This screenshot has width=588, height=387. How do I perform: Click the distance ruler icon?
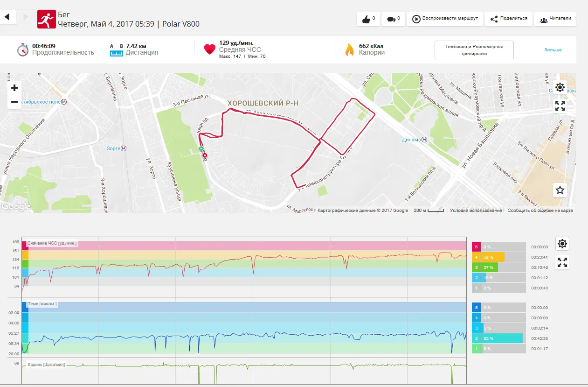click(x=116, y=53)
